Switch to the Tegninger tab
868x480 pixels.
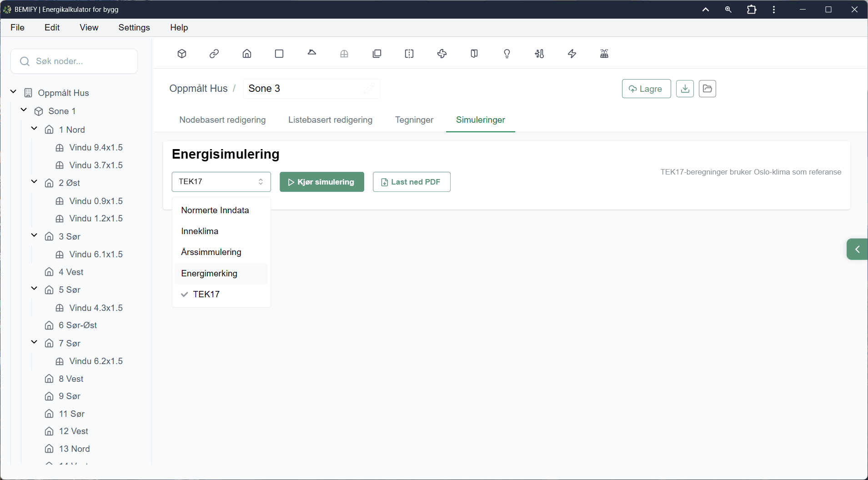click(414, 120)
